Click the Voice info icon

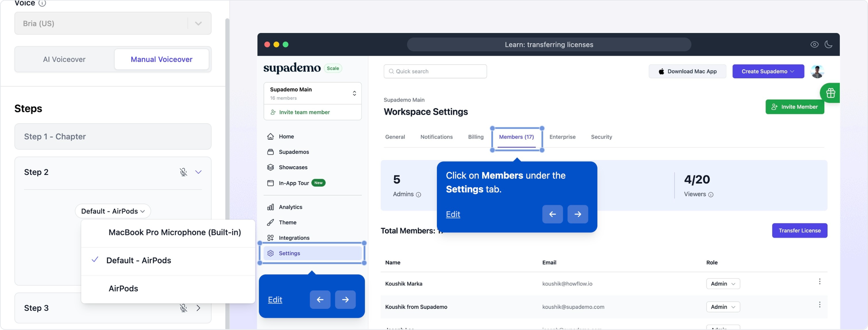click(42, 3)
